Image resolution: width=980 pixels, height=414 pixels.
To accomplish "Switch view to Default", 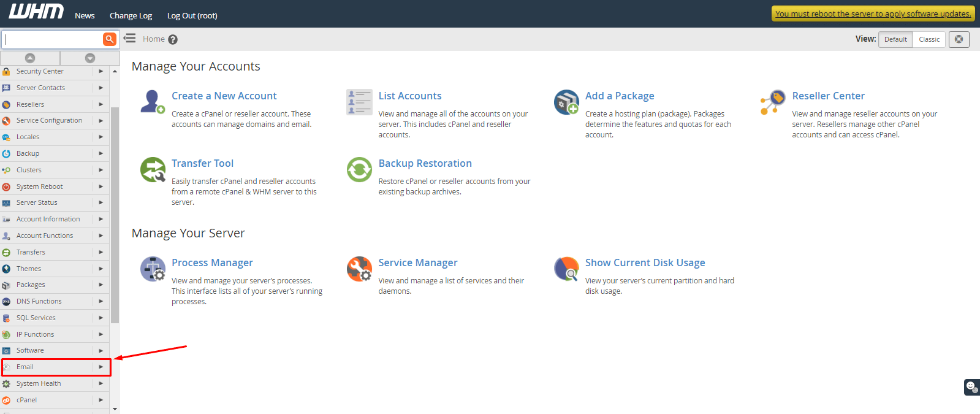I will pos(895,39).
